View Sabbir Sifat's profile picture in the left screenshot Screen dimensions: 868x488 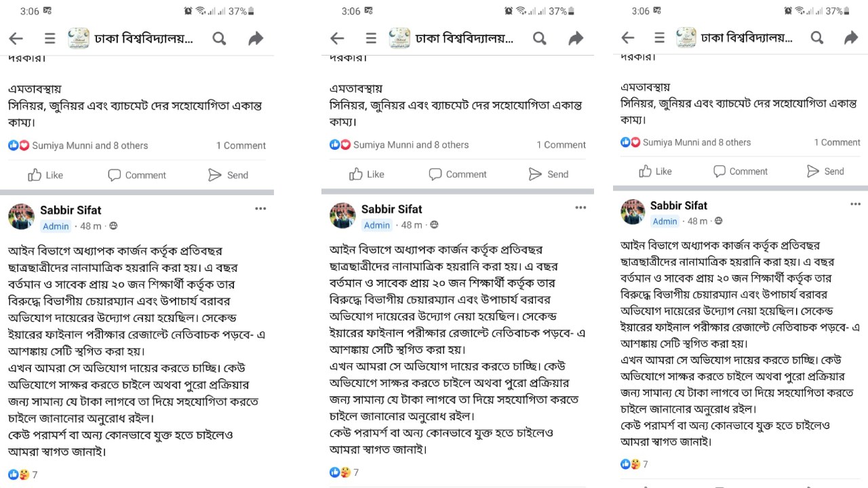tap(21, 217)
